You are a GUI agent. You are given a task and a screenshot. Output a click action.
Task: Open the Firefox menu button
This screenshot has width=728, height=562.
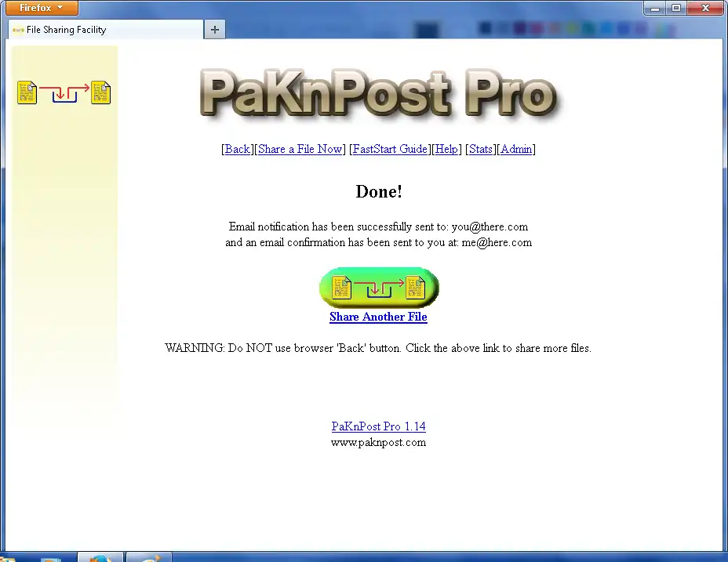pos(42,8)
